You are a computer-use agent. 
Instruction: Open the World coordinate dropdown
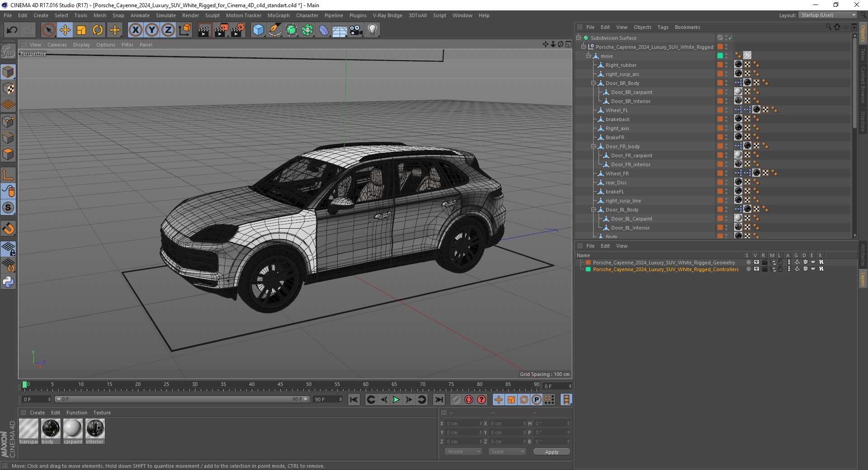(463, 451)
